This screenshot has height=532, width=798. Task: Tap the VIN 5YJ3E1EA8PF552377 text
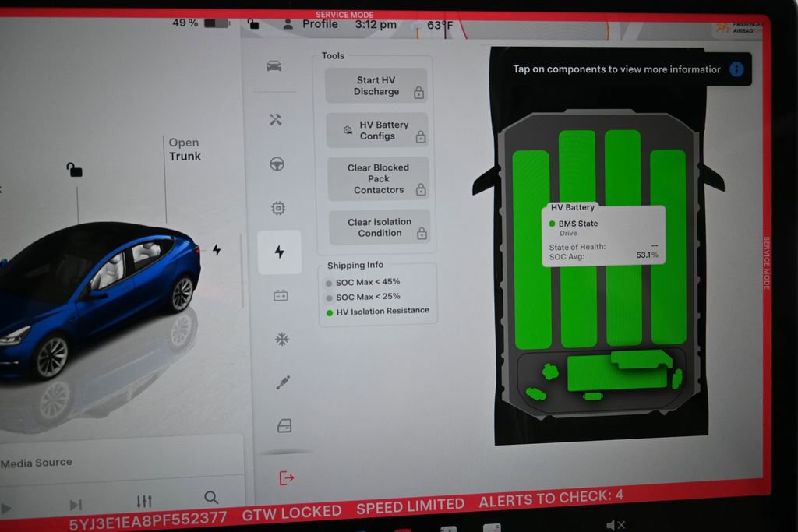147,521
